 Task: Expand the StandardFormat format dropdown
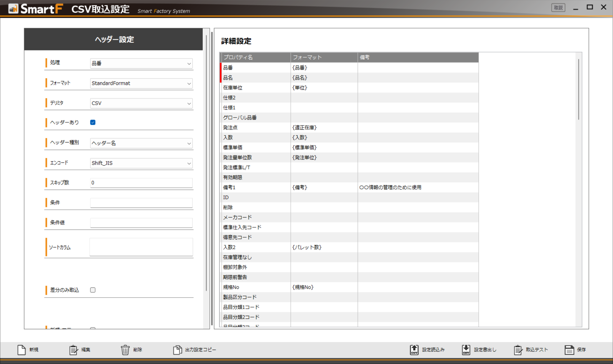point(141,83)
